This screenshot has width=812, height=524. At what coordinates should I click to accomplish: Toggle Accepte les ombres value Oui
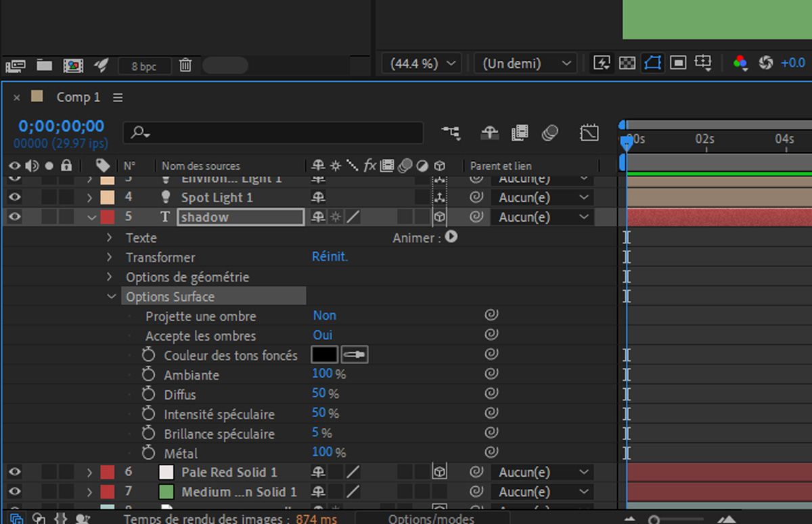pyautogui.click(x=323, y=335)
